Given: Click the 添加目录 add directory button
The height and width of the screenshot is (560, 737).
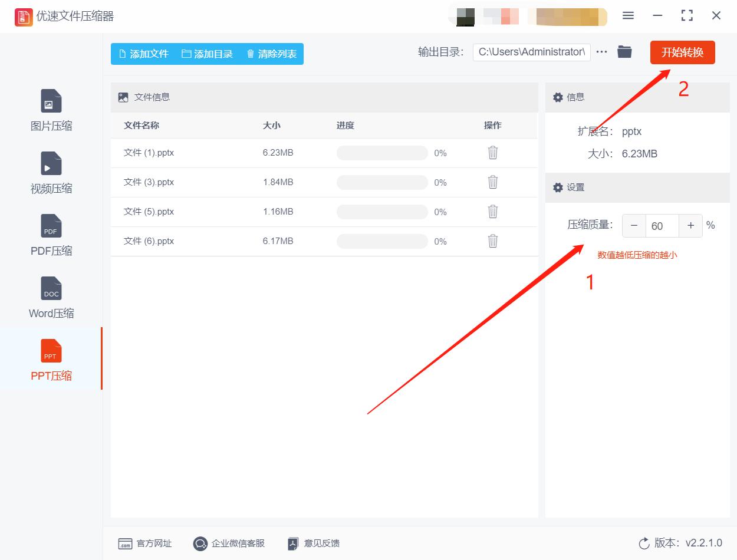Looking at the screenshot, I should (x=208, y=54).
